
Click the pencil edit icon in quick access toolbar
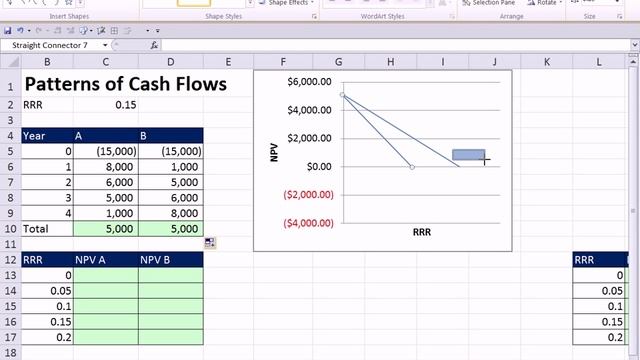tap(101, 31)
